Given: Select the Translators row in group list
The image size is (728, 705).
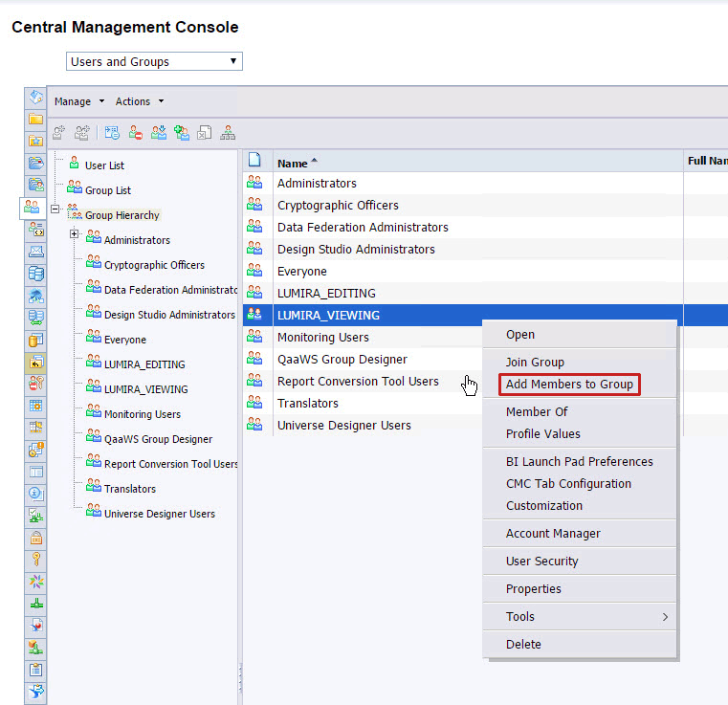Looking at the screenshot, I should (309, 404).
